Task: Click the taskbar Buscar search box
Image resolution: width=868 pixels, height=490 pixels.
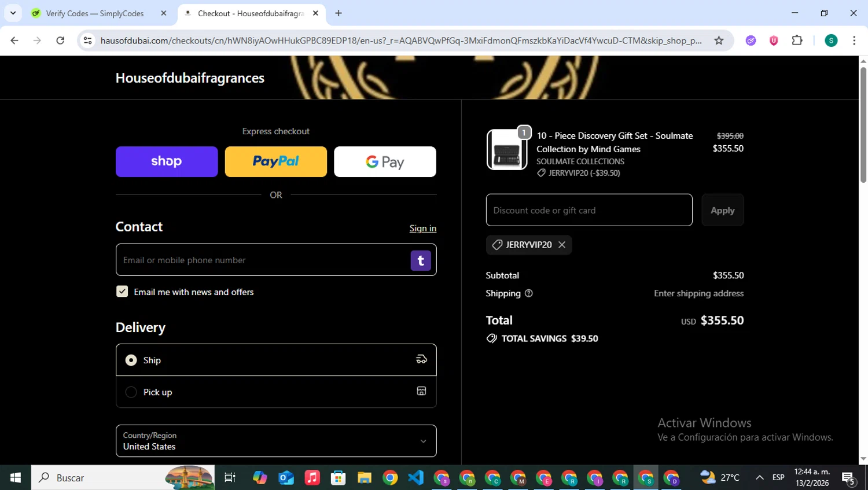Action: pyautogui.click(x=123, y=478)
